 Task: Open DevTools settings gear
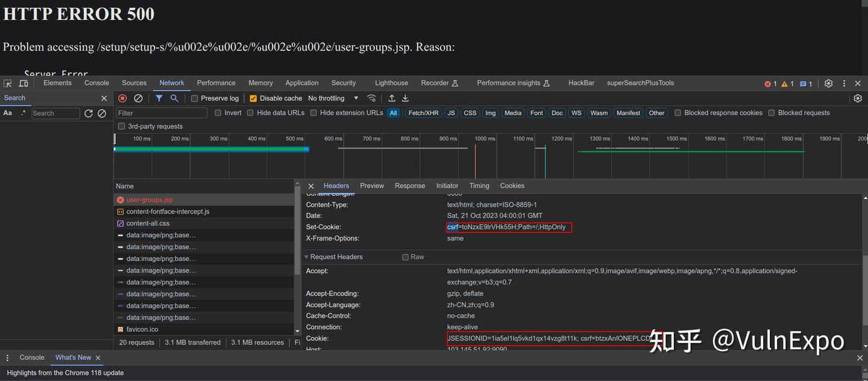(x=828, y=83)
